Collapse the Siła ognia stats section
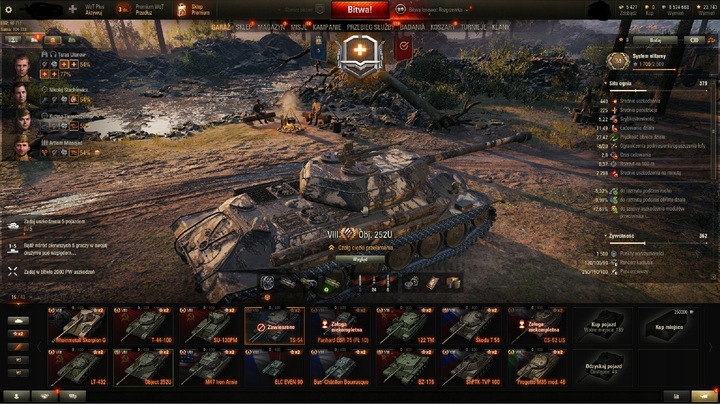Image resolution: width=720 pixels, height=405 pixels. [x=657, y=84]
